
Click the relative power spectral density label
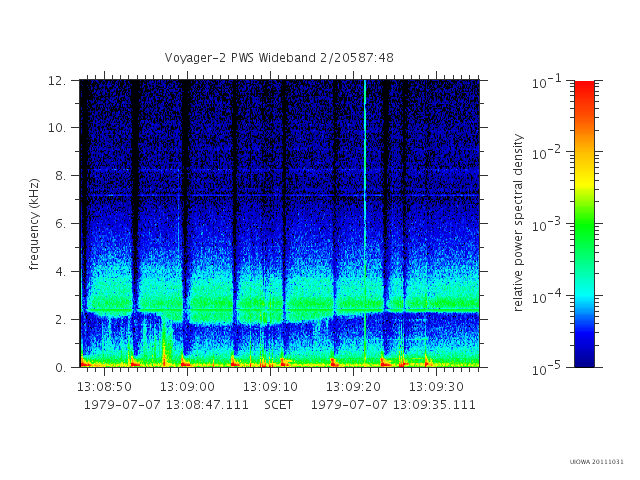pos(517,222)
